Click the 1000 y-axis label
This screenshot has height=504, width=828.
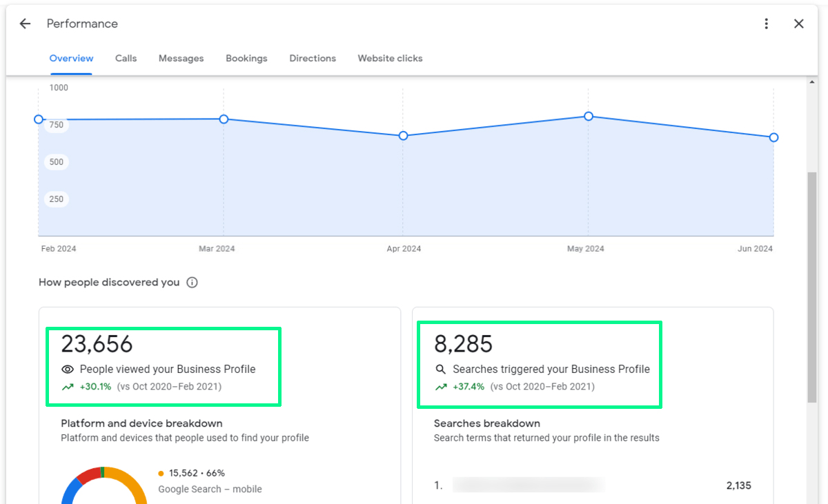[59, 88]
